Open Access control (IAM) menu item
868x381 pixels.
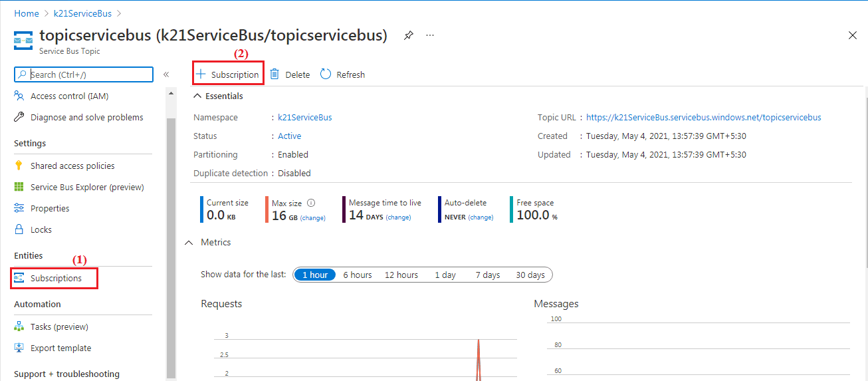(x=69, y=96)
